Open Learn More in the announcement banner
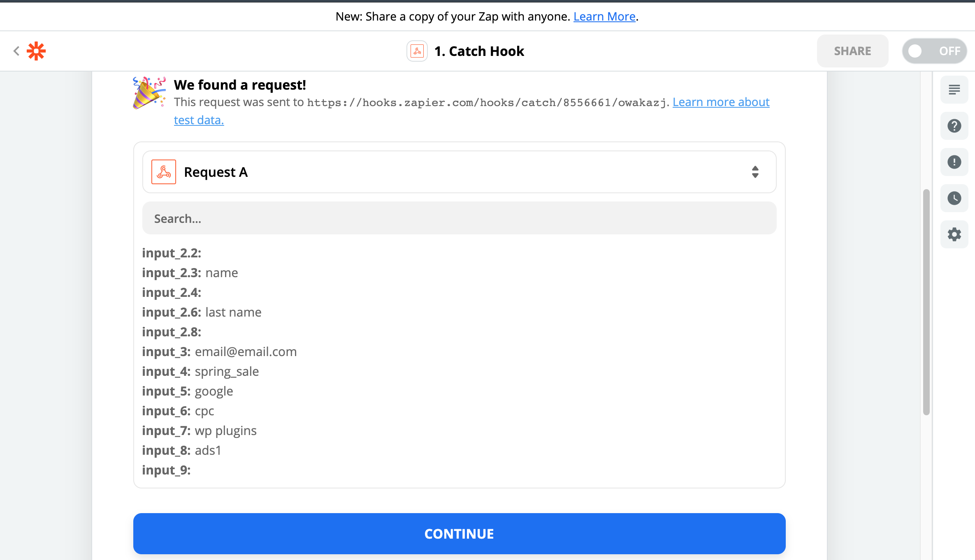975x560 pixels. point(604,16)
